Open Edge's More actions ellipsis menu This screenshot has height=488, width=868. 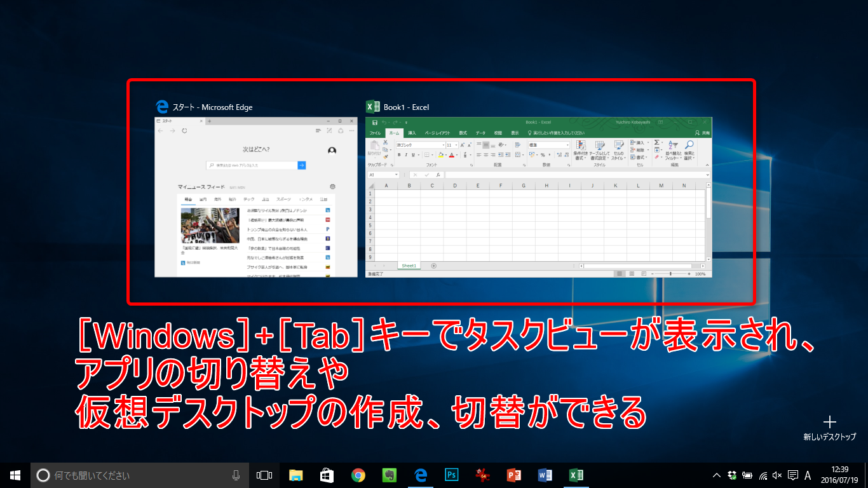coord(351,131)
